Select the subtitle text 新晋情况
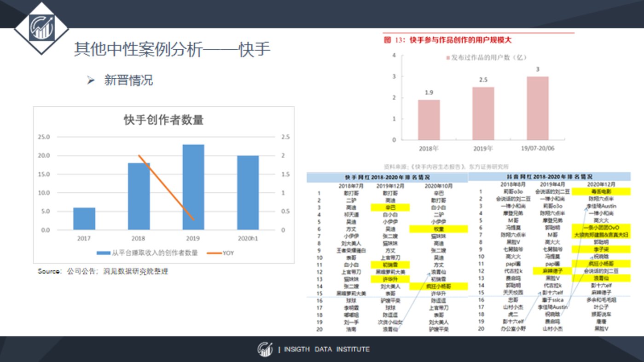The height and width of the screenshot is (362, 644). pyautogui.click(x=128, y=80)
